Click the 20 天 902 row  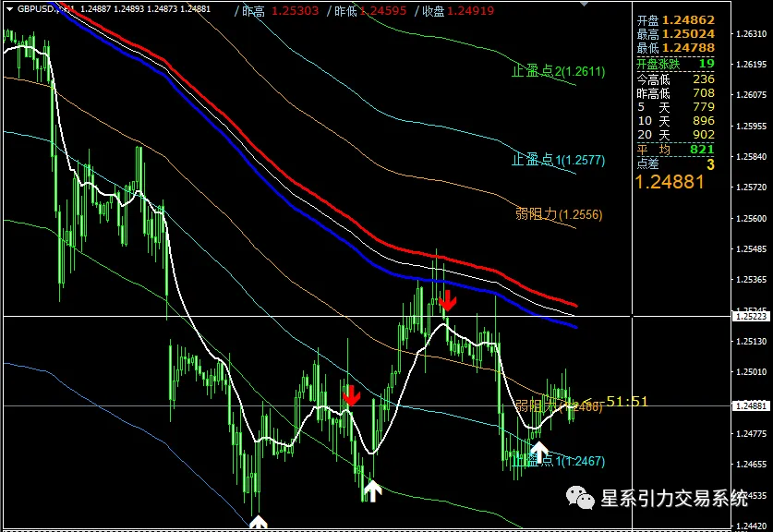click(675, 134)
